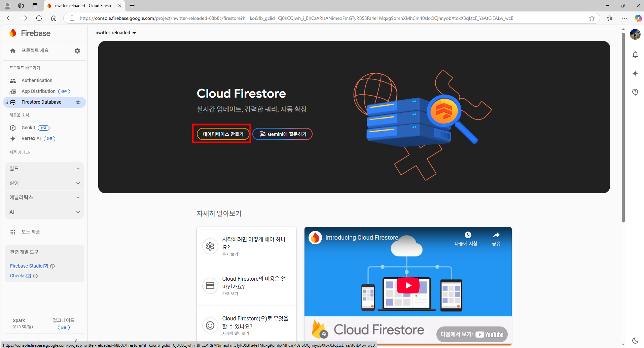Open Copilot icon in browser toolbar
The image size is (644, 348).
638,18
